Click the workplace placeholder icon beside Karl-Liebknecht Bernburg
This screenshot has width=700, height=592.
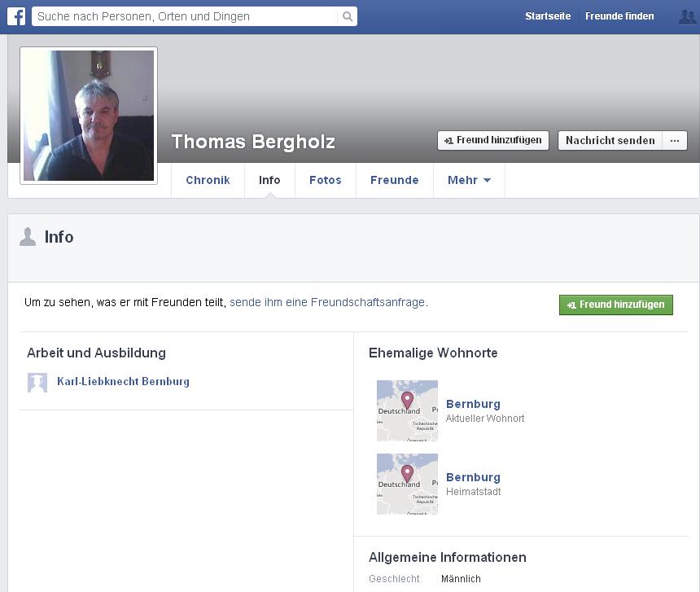pos(37,382)
